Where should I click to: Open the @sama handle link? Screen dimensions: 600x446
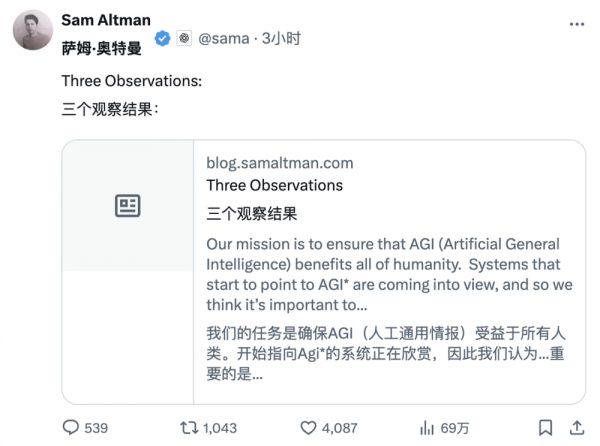[227, 39]
